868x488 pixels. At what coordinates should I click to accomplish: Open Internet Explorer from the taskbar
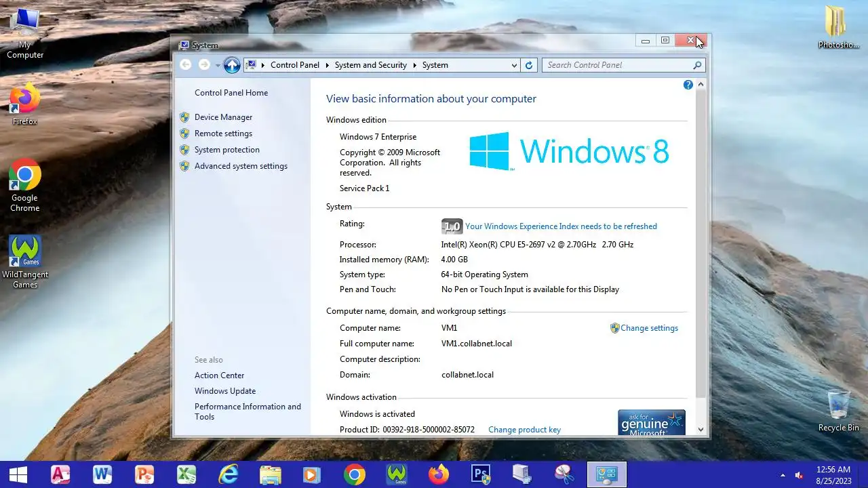(229, 474)
